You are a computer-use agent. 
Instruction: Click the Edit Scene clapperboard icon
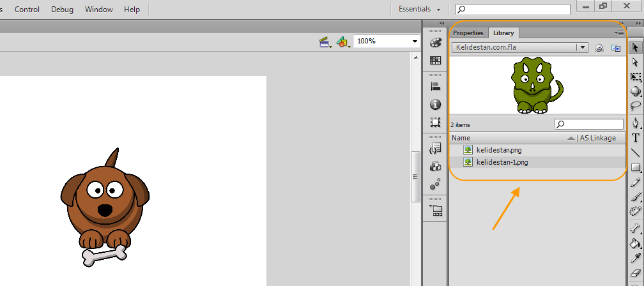[x=325, y=41]
